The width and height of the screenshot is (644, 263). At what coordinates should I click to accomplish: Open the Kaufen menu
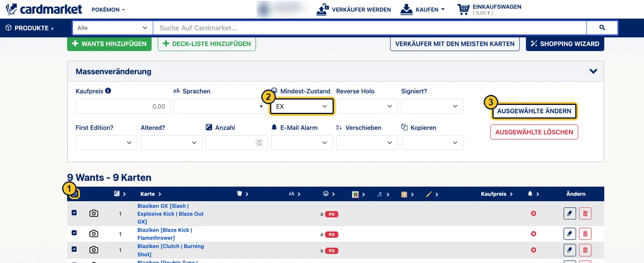[x=423, y=9]
